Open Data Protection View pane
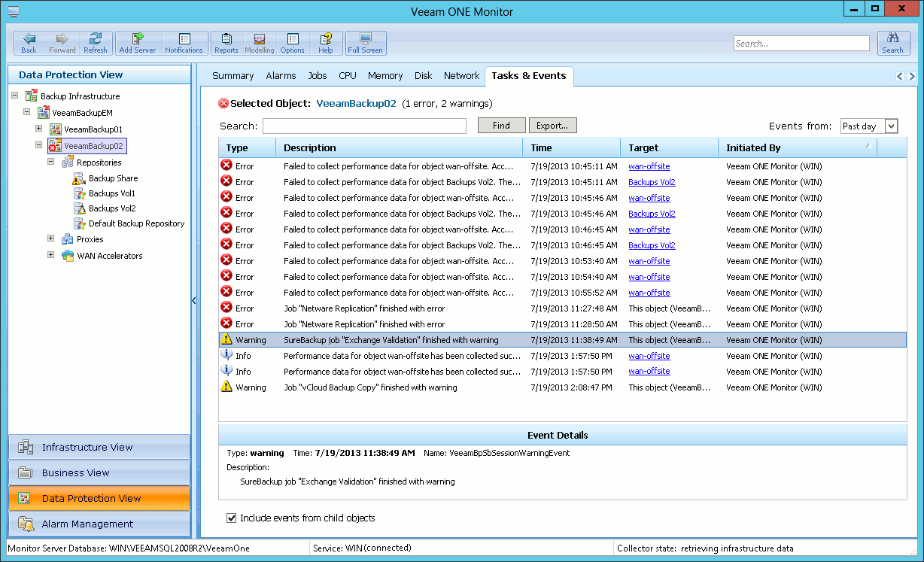The height and width of the screenshot is (562, 924). coord(99,499)
